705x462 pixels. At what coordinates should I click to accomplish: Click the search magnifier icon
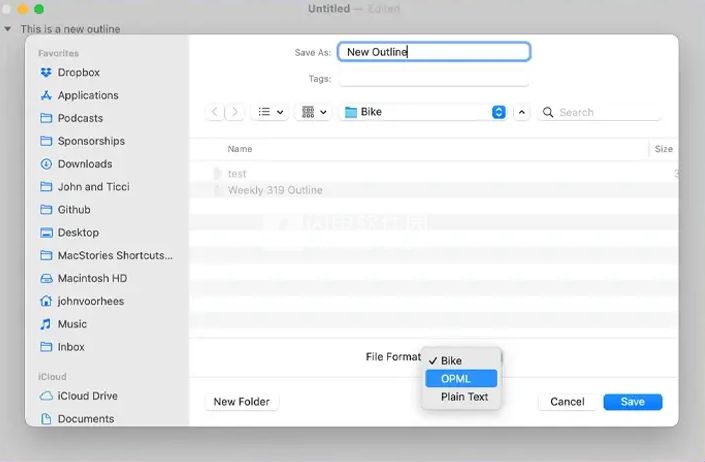pos(548,112)
